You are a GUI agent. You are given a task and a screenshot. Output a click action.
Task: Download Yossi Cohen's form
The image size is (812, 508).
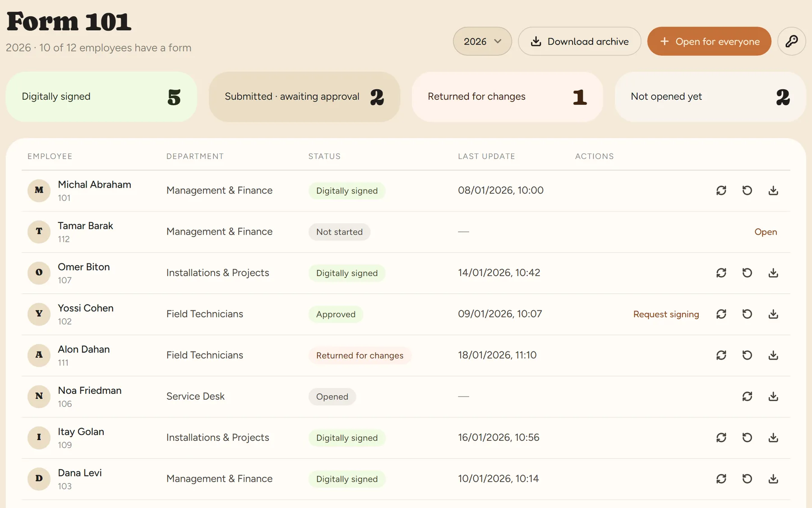[773, 314]
